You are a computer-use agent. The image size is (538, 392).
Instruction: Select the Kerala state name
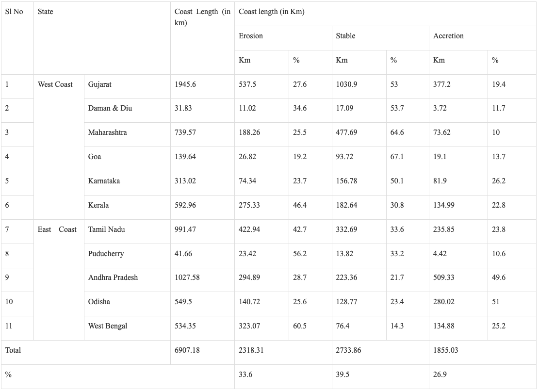coord(98,205)
